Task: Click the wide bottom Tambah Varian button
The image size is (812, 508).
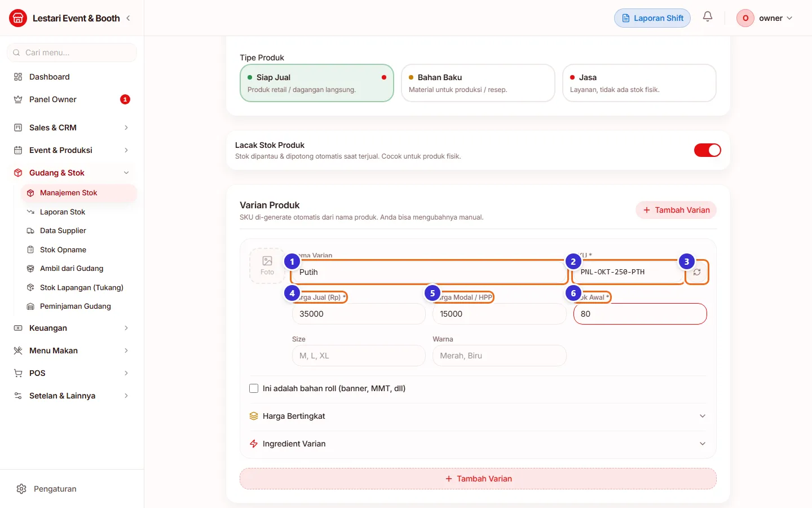Action: click(x=478, y=479)
